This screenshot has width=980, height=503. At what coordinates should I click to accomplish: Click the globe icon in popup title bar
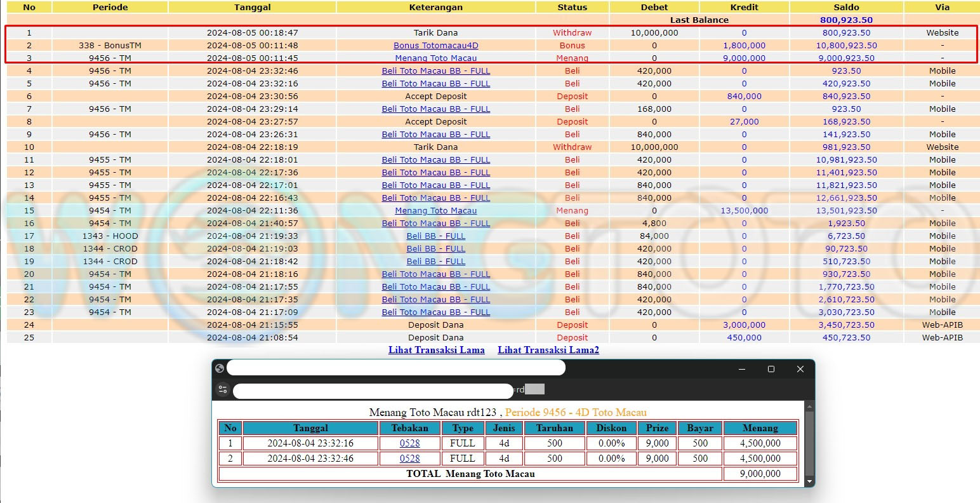point(220,368)
